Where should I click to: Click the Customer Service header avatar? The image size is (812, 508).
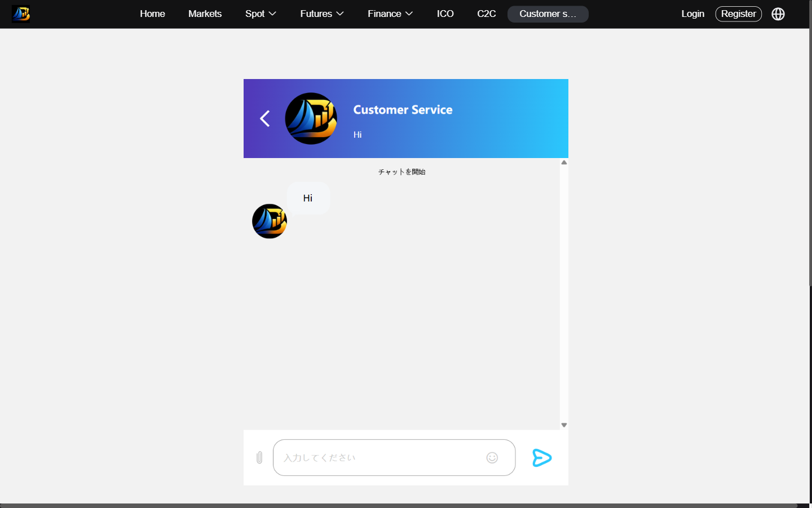coord(311,119)
